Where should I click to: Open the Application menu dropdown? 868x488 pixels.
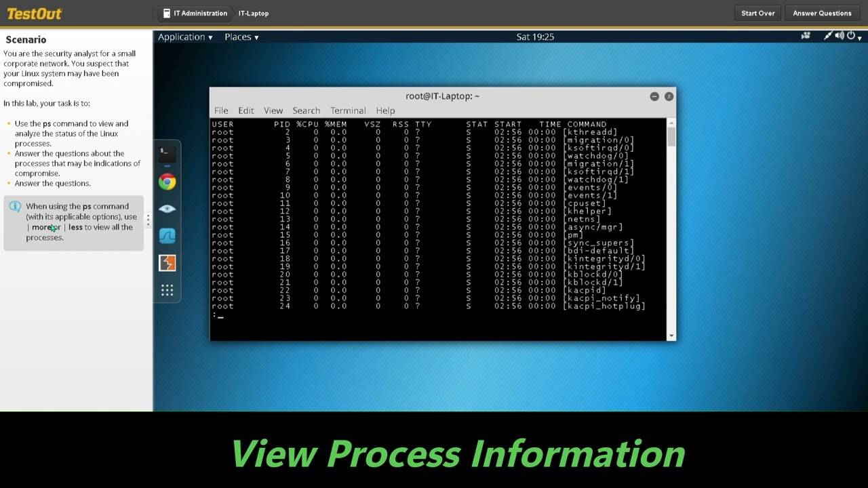coord(185,37)
